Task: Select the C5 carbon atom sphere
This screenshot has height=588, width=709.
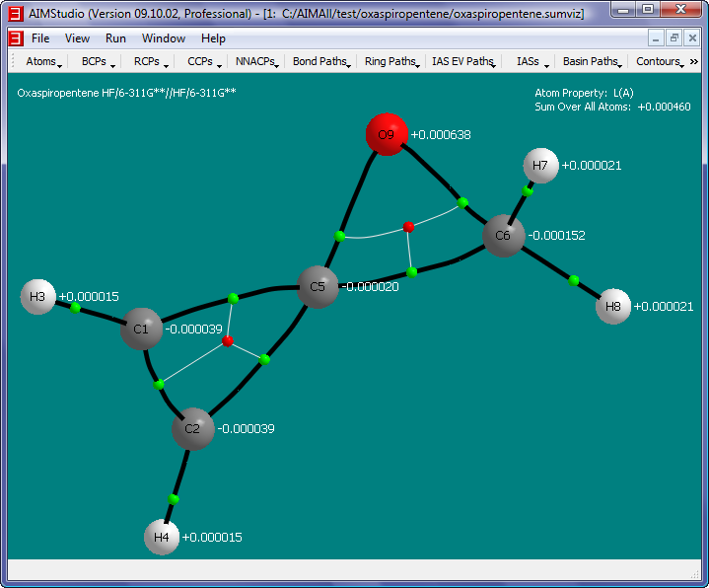Action: (318, 287)
